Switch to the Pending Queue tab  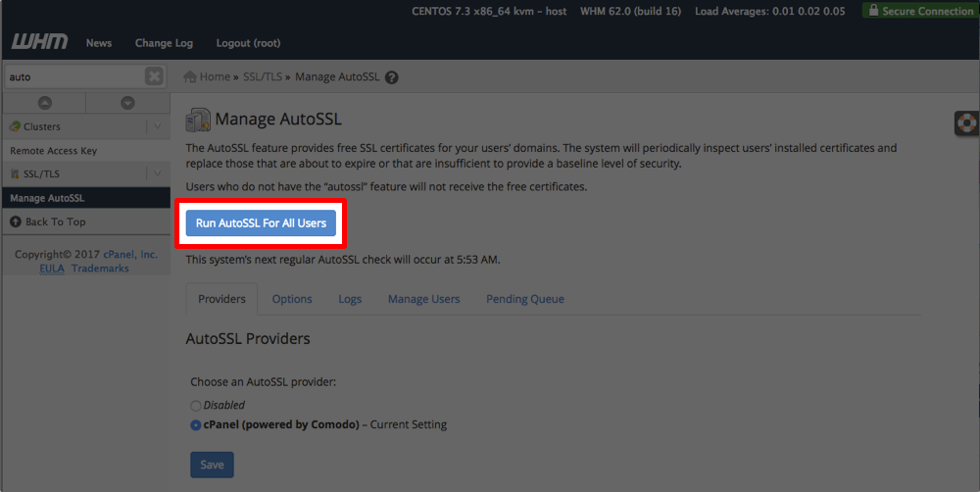pos(525,299)
